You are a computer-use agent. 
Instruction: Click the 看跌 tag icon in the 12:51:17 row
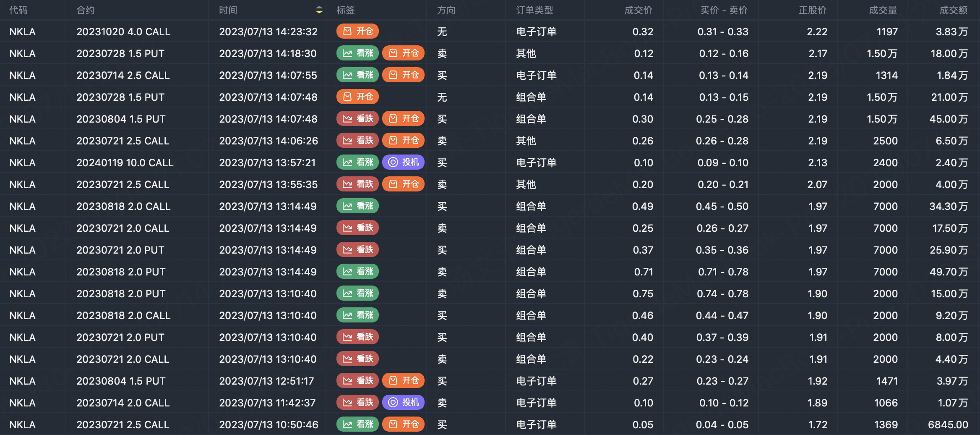347,381
